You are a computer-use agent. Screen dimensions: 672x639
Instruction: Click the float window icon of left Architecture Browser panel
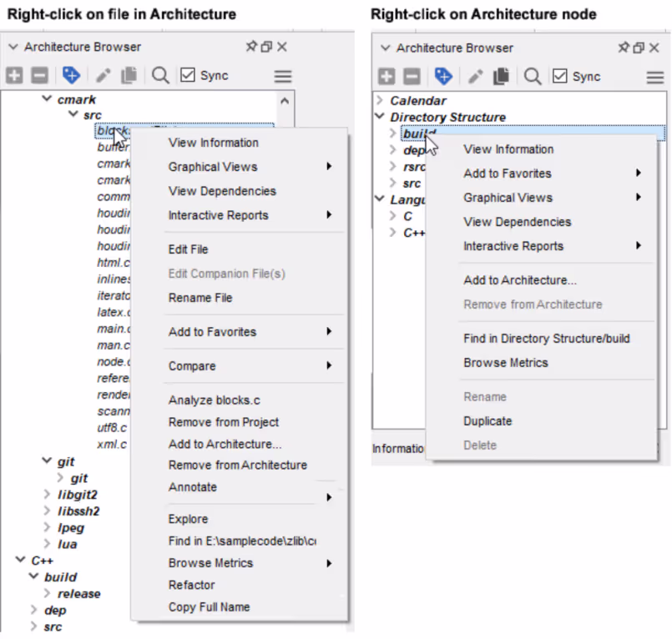click(266, 46)
